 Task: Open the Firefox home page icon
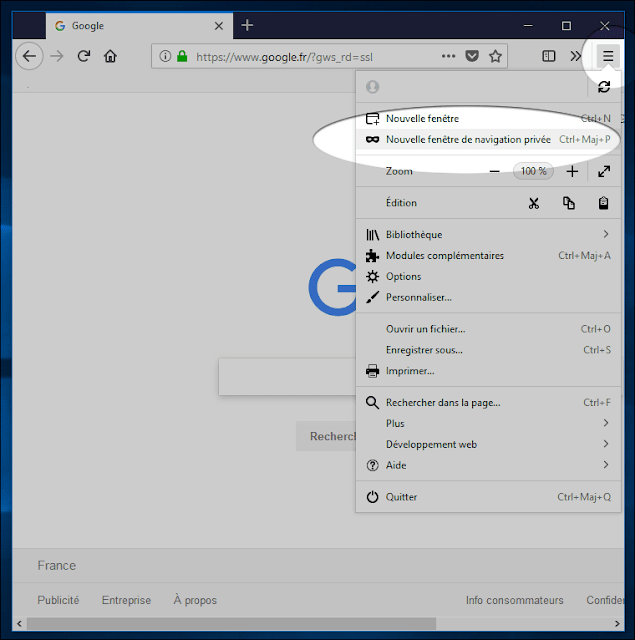[110, 56]
